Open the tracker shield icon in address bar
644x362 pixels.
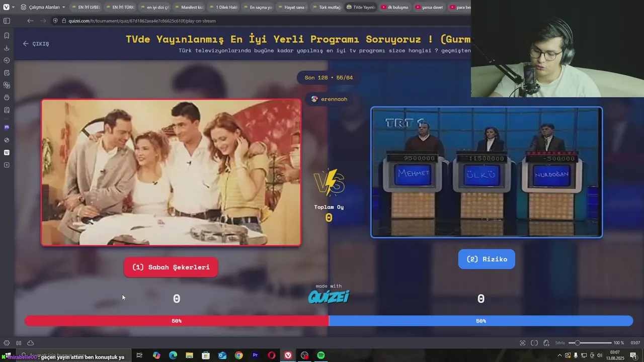56,21
